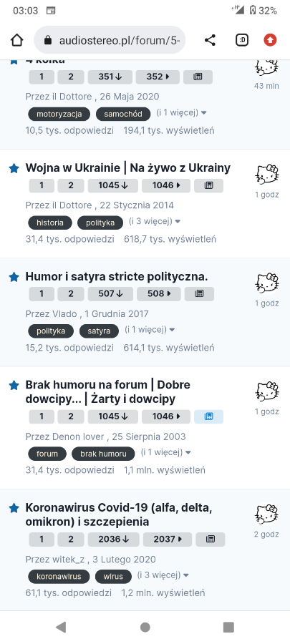Screen dimensions: 290x644
Task: Open the browser tab switcher icon
Action: pos(242,40)
